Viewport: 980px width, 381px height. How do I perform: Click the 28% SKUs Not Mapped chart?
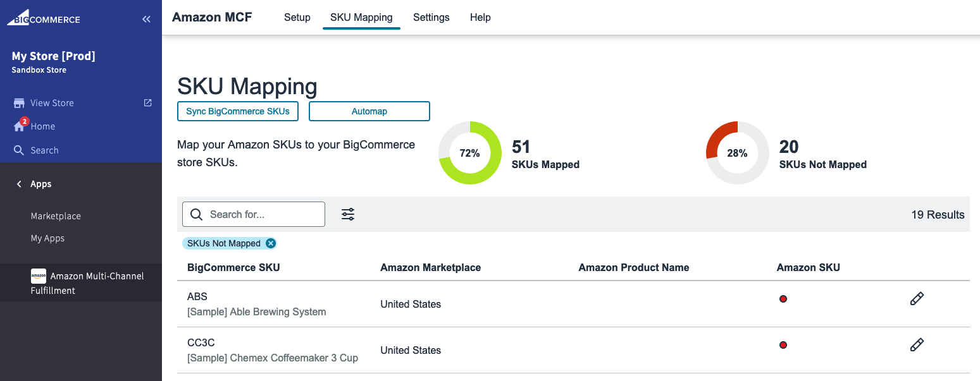pyautogui.click(x=737, y=153)
